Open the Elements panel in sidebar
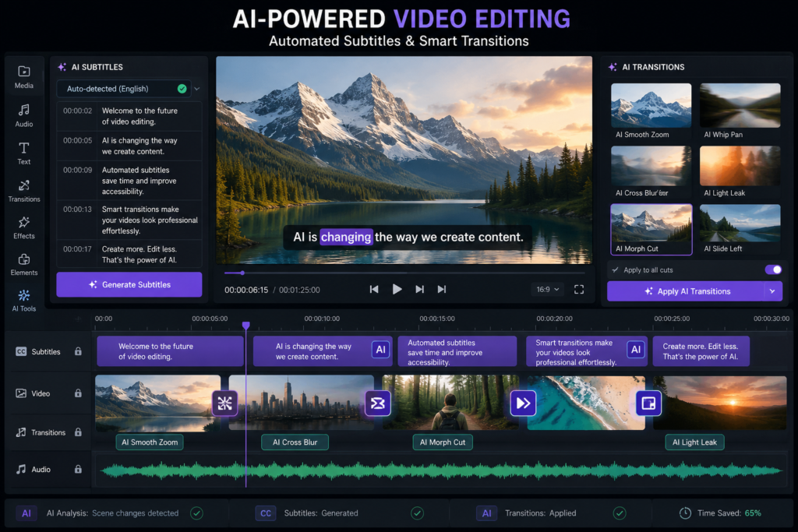This screenshot has width=798, height=532. pyautogui.click(x=24, y=265)
